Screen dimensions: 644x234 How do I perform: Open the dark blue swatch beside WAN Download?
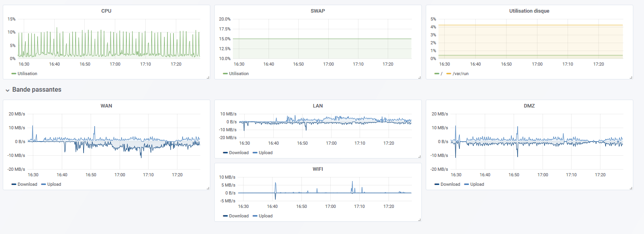[14, 184]
